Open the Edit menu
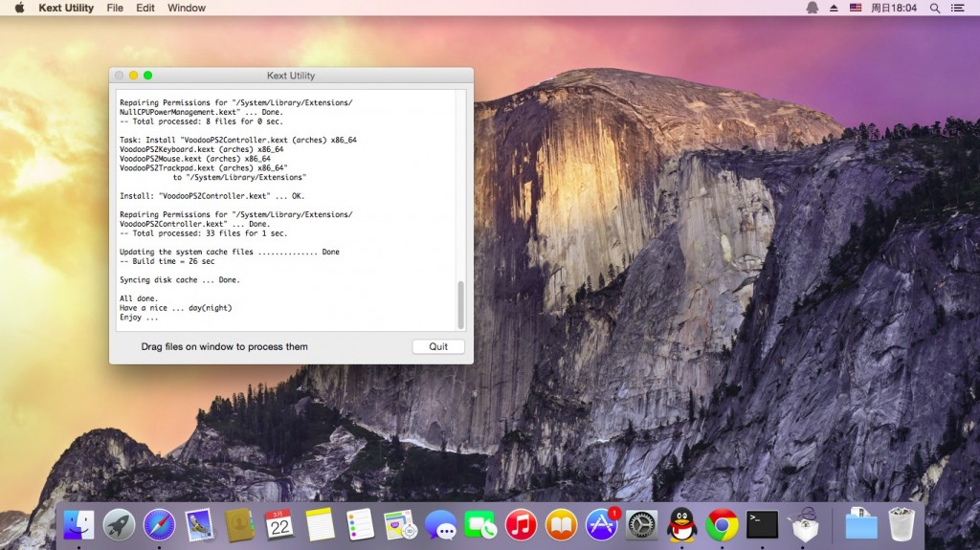Viewport: 980px width, 550px height. tap(145, 8)
